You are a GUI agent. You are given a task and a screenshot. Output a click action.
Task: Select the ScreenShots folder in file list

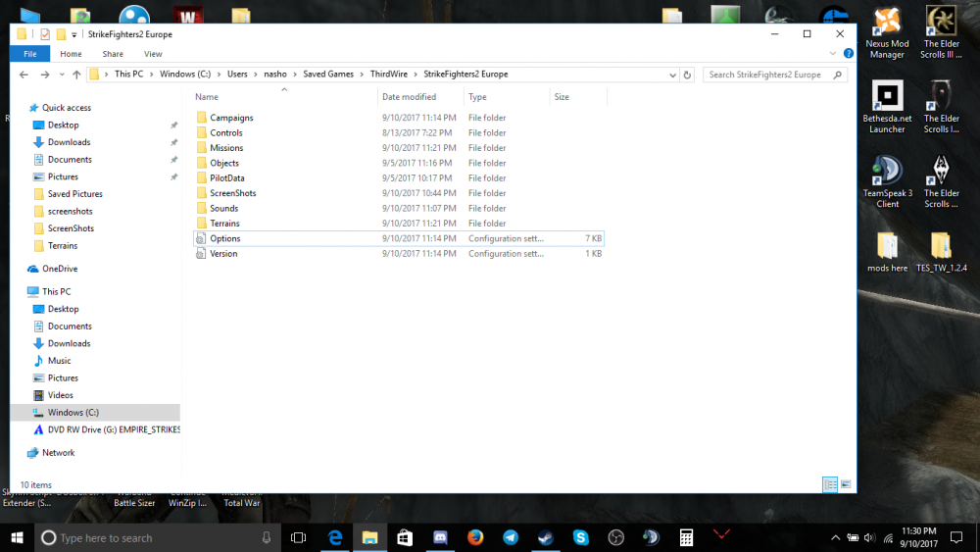[x=232, y=193]
